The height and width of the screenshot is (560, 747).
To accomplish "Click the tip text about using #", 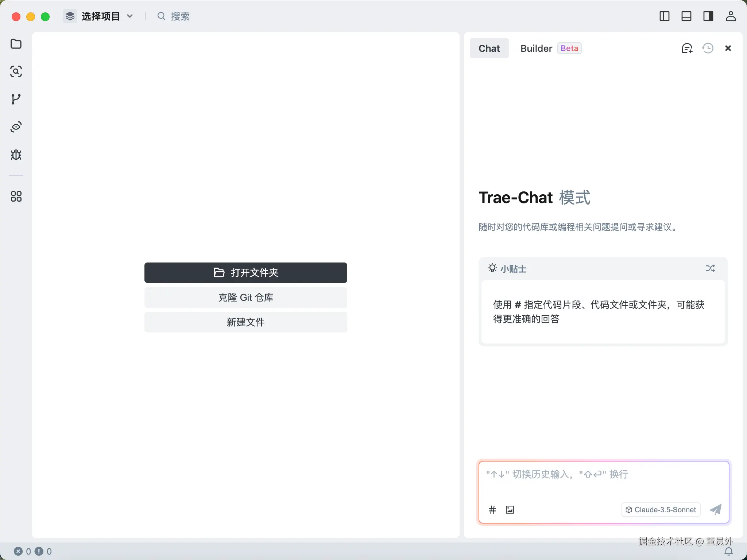I will tap(599, 312).
